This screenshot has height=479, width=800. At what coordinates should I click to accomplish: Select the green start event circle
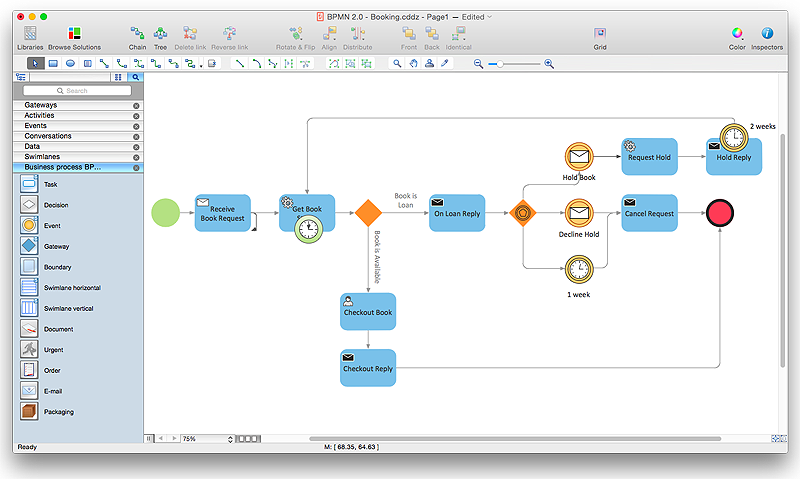point(165,213)
